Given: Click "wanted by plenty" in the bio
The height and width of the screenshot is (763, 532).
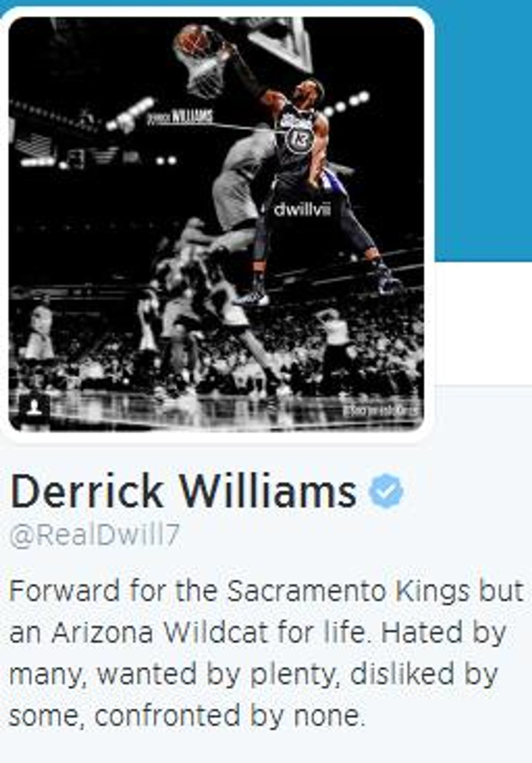Looking at the screenshot, I should pyautogui.click(x=216, y=675).
